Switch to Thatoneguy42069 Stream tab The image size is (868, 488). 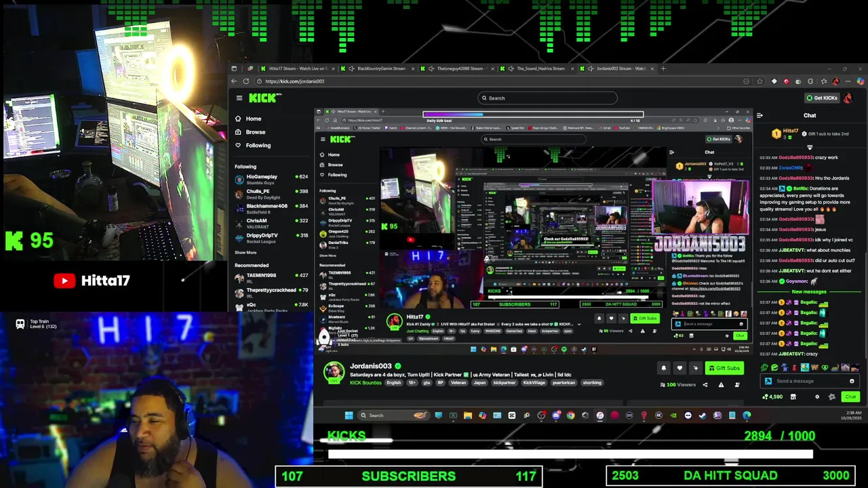tap(456, 68)
